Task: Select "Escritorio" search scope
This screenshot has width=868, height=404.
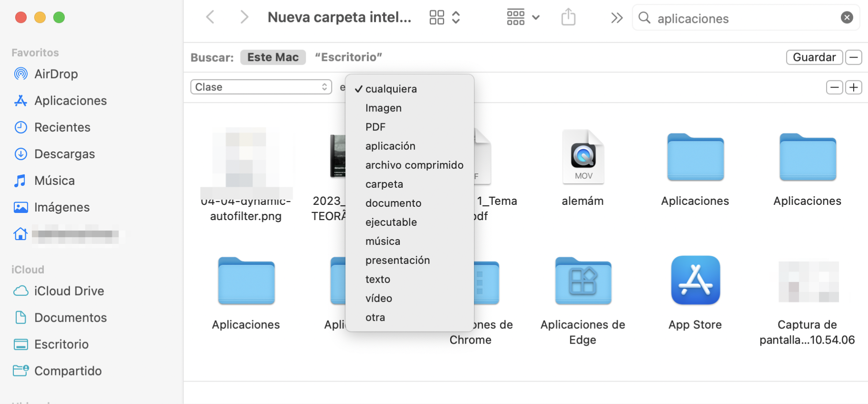Action: pos(349,57)
